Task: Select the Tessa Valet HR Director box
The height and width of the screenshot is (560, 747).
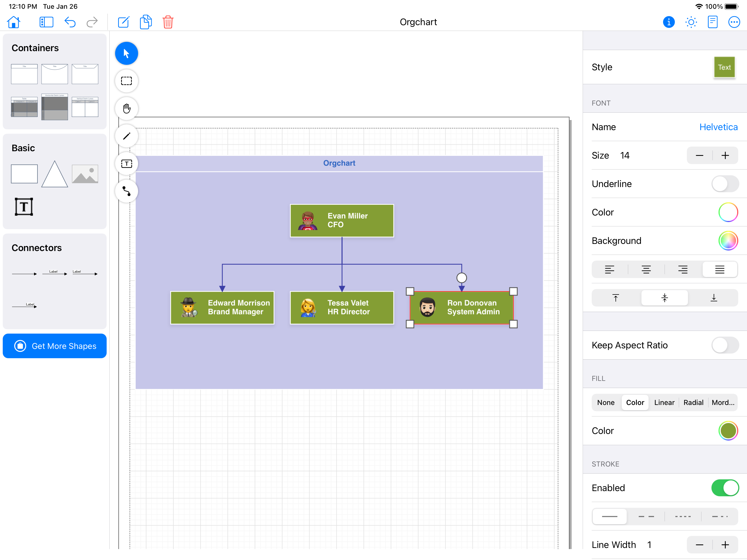Action: click(x=342, y=308)
